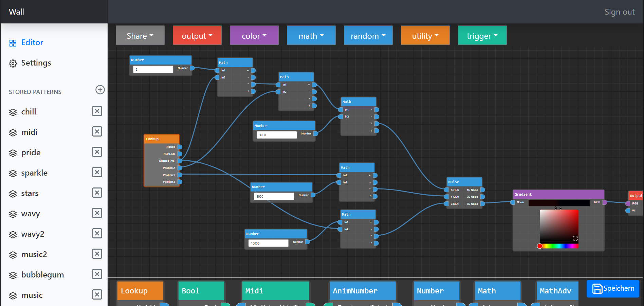Delete the stars pattern
The image size is (644, 306).
click(97, 193)
